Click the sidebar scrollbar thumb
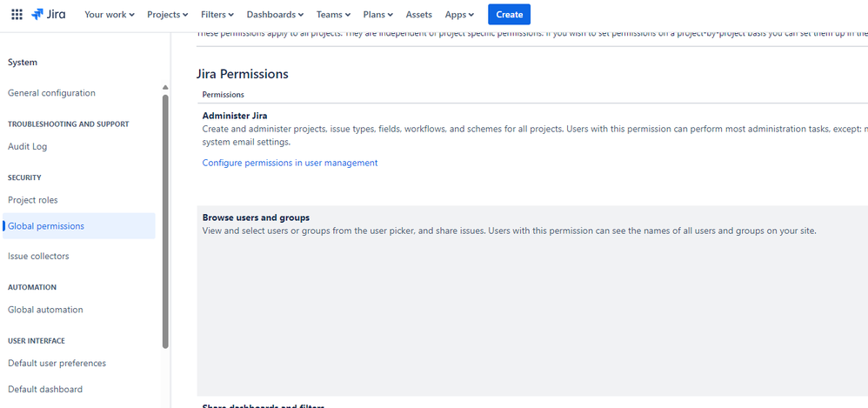868x408 pixels. 165,222
